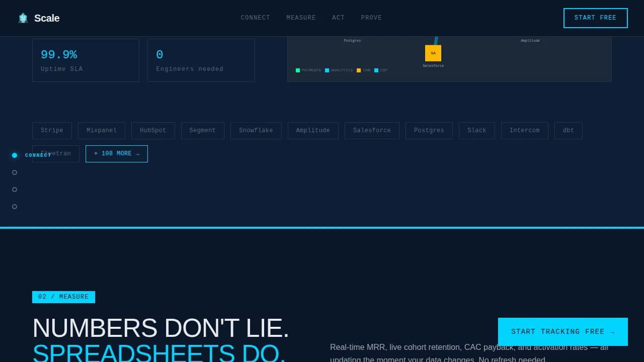Screen dimensions: 644x362
Task: Select the Salesforce integration chip
Action: [372, 131]
